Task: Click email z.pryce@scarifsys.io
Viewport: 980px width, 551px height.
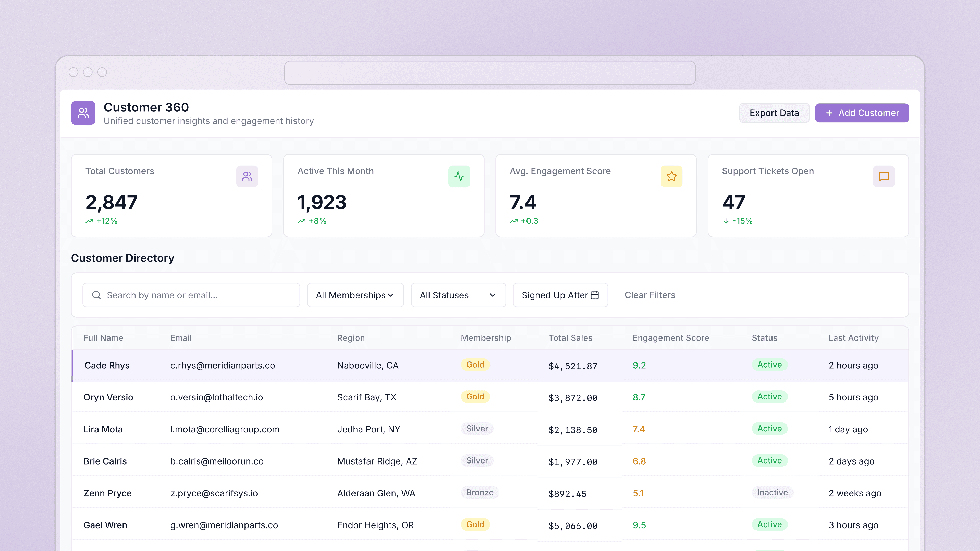Action: [x=214, y=493]
